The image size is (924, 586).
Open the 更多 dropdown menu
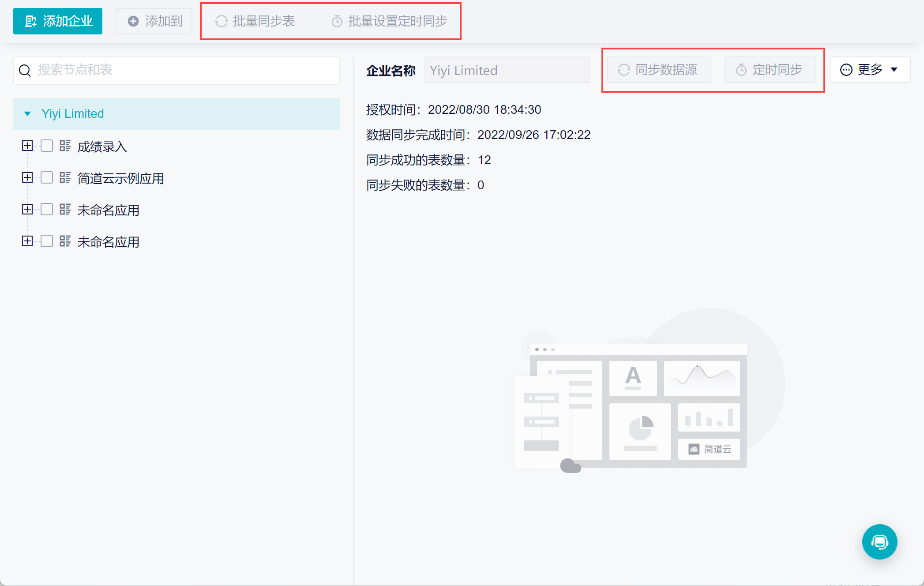click(x=869, y=70)
